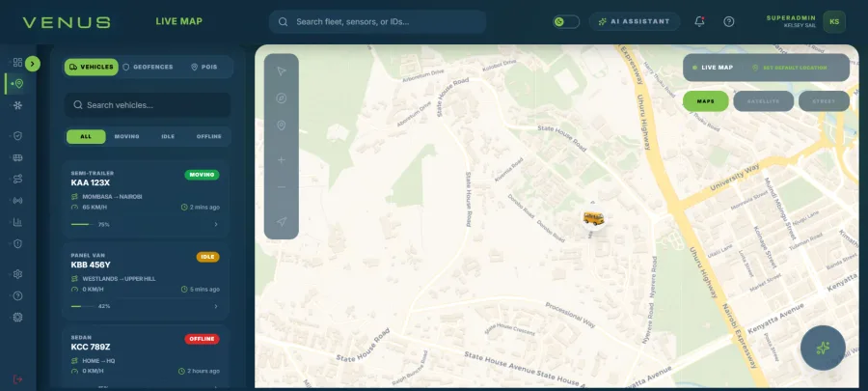Click the 2 hours ago timestamp
Image resolution: width=868 pixels, height=391 pixels.
click(203, 371)
